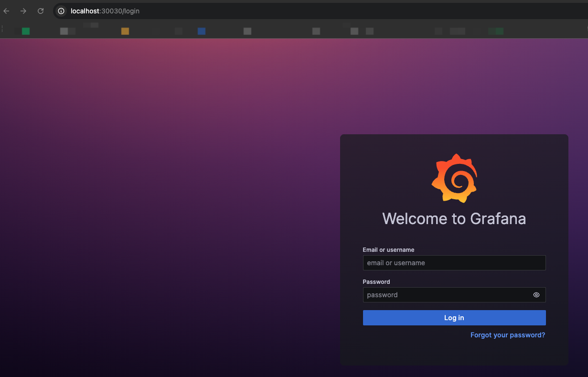Click the Welcome to Grafana heading

pos(454,219)
